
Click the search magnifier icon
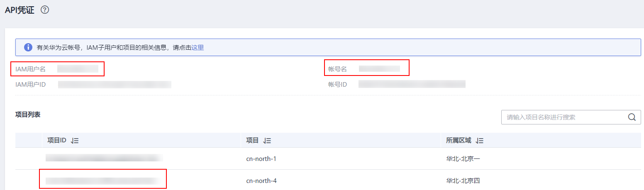pos(632,117)
